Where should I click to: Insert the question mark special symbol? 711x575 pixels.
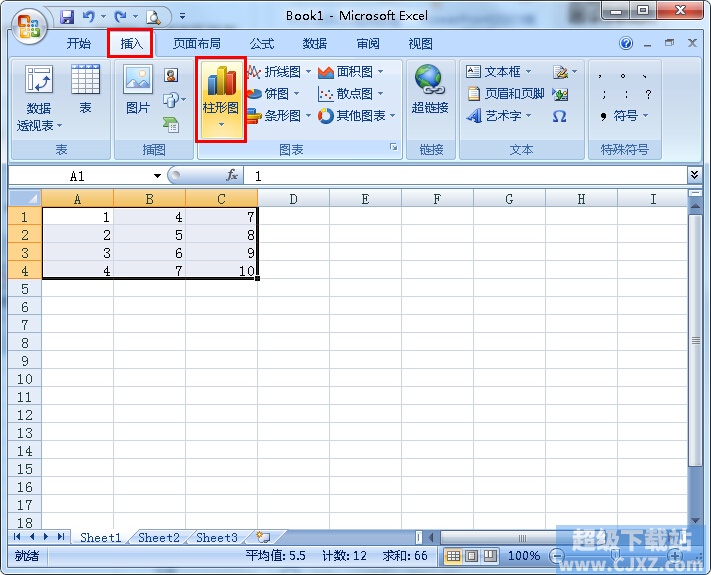(x=648, y=94)
